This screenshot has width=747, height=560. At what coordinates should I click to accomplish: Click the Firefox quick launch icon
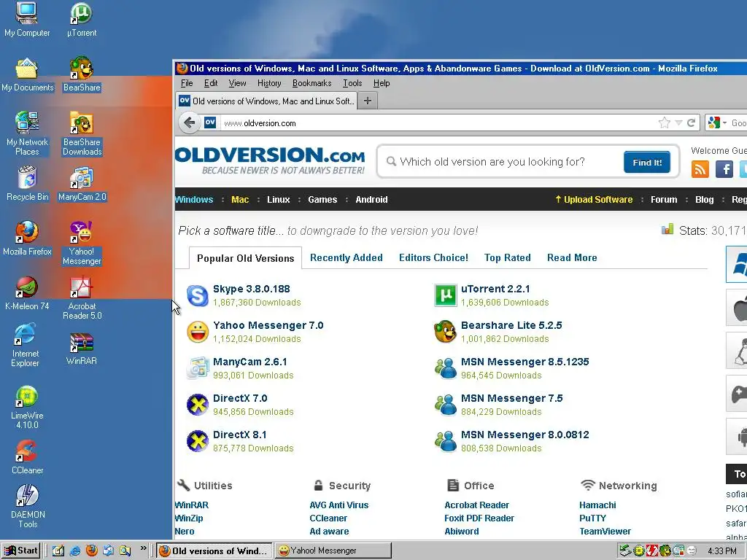click(91, 551)
